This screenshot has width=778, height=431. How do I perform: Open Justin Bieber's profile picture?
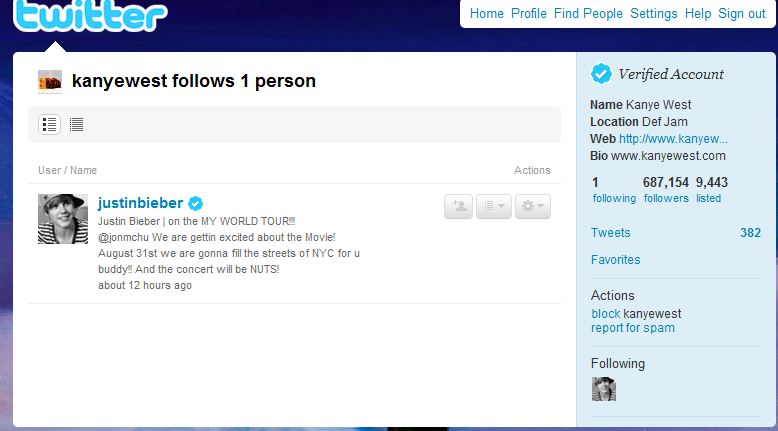click(63, 219)
